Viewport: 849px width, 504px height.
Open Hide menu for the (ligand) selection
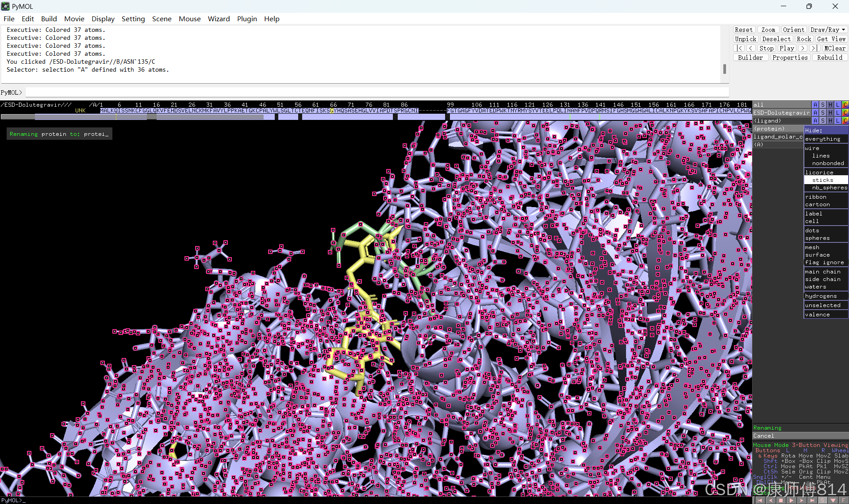(x=830, y=121)
